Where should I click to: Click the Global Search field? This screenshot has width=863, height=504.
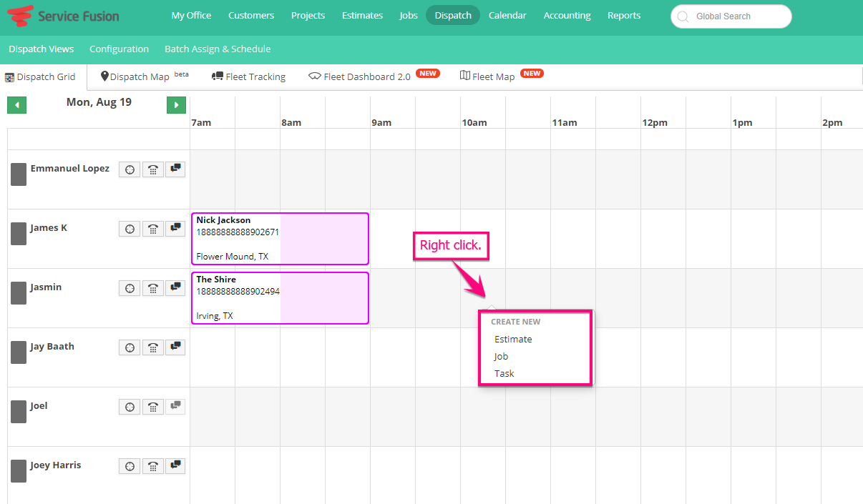point(731,16)
